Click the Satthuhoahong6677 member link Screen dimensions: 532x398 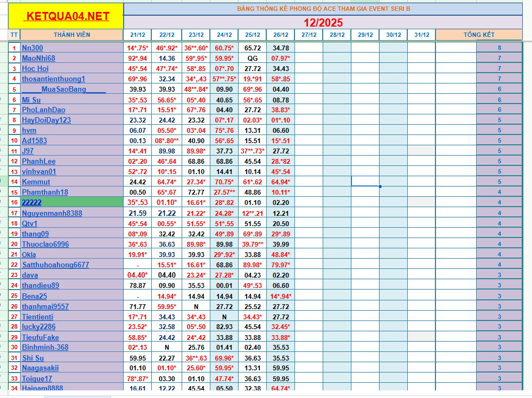click(x=55, y=265)
